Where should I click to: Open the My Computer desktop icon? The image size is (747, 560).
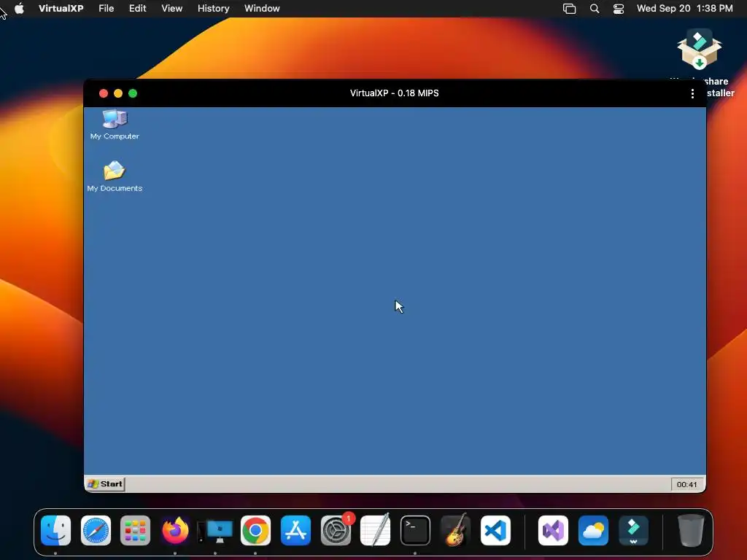coord(115,124)
